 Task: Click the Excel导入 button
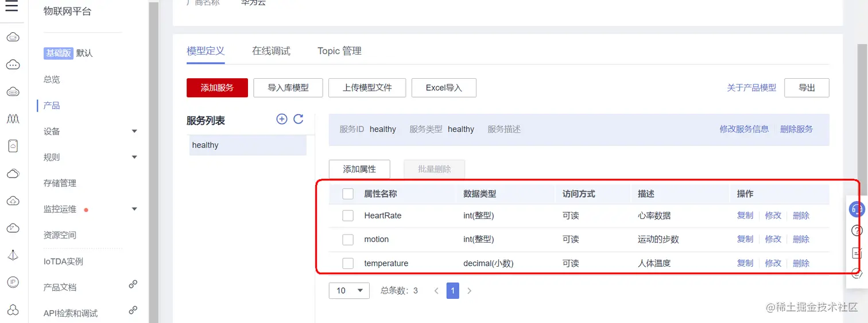[x=444, y=88]
